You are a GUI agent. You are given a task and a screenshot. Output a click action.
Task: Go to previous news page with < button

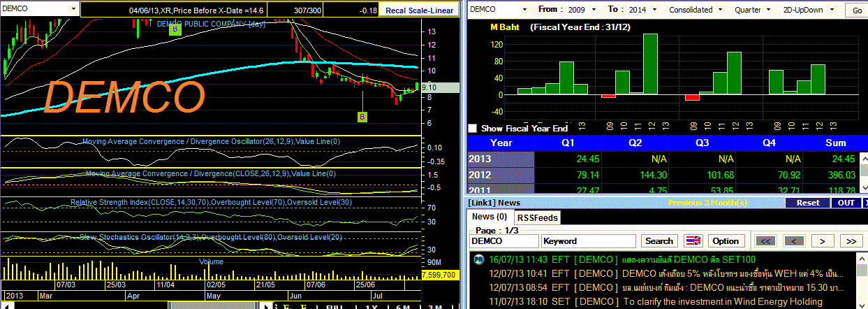point(793,240)
